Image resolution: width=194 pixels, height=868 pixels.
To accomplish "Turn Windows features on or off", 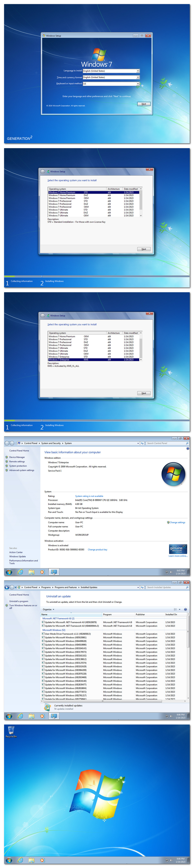I will click(23, 607).
